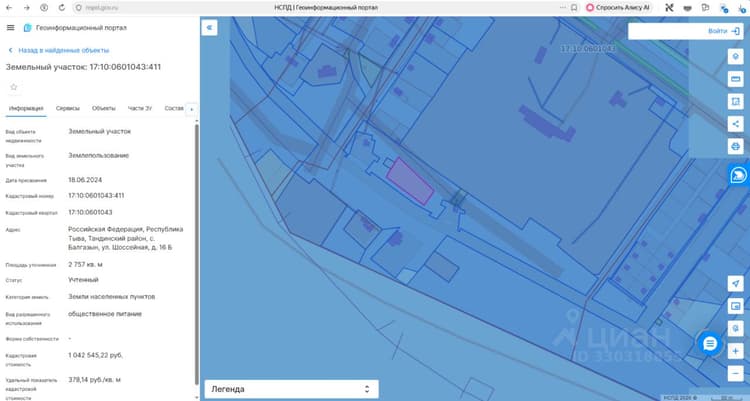Select the 378,14 руб./кв. м value
The image size is (750, 401).
point(94,379)
